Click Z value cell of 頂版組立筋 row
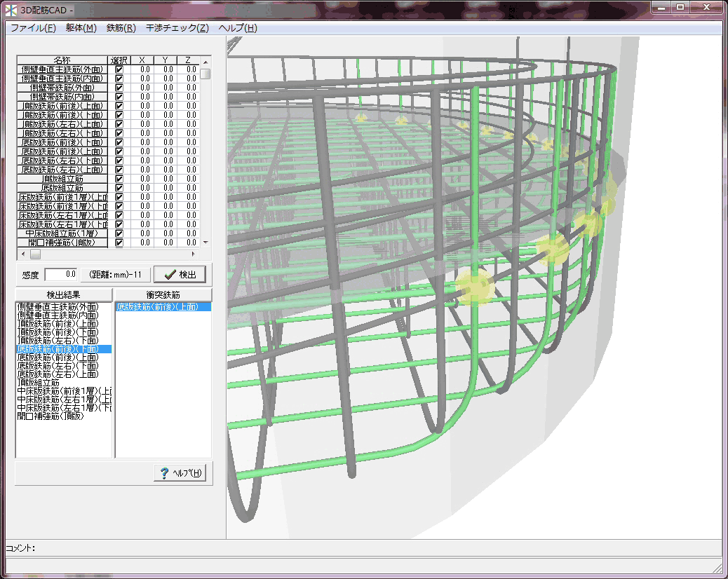This screenshot has width=728, height=579. pyautogui.click(x=188, y=179)
